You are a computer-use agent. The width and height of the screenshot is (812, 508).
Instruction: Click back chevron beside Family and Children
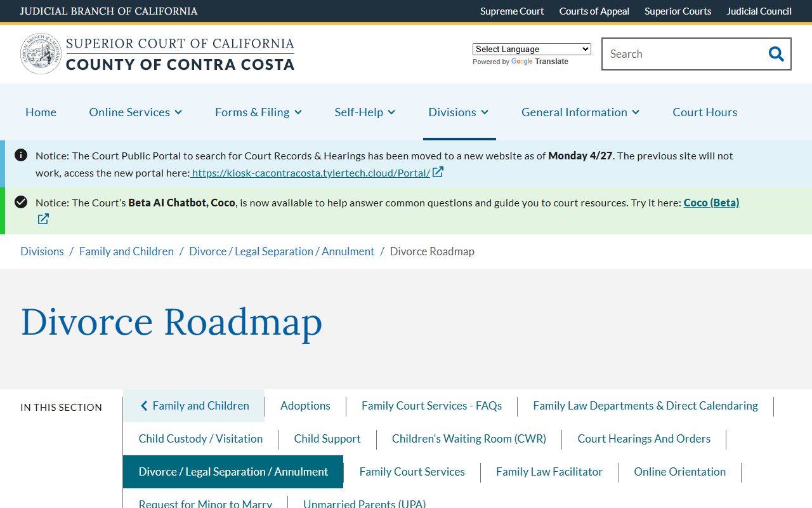click(144, 406)
